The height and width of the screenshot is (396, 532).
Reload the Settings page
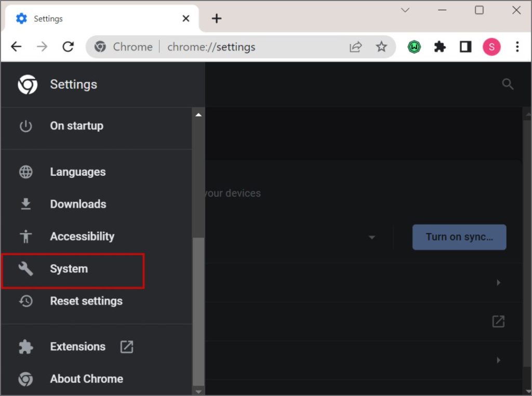coord(68,46)
